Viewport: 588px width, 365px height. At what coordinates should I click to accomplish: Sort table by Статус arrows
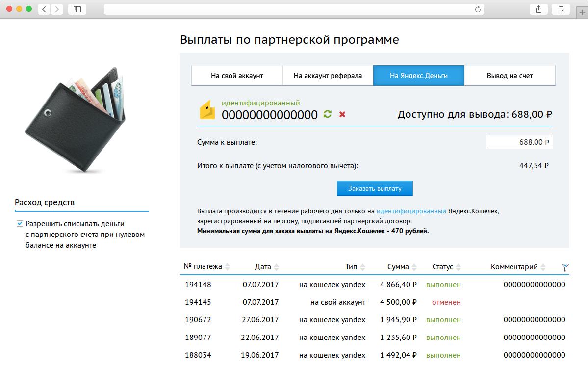458,267
